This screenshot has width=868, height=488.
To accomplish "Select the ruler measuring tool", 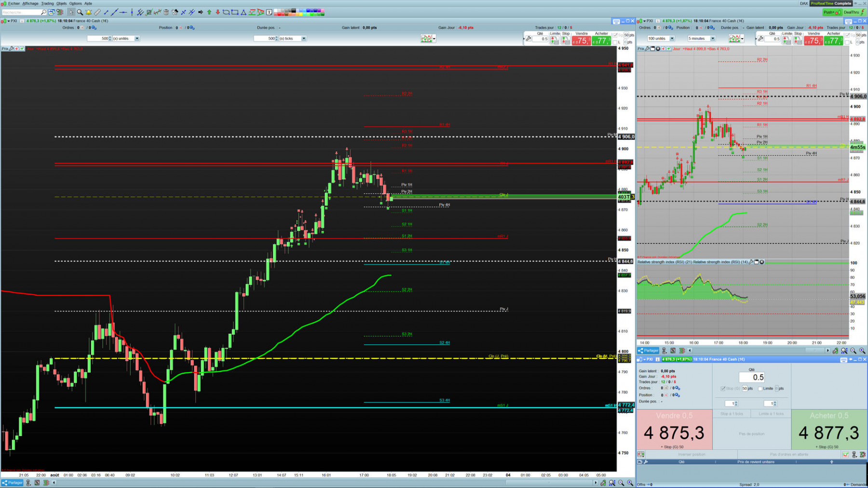I will point(97,12).
